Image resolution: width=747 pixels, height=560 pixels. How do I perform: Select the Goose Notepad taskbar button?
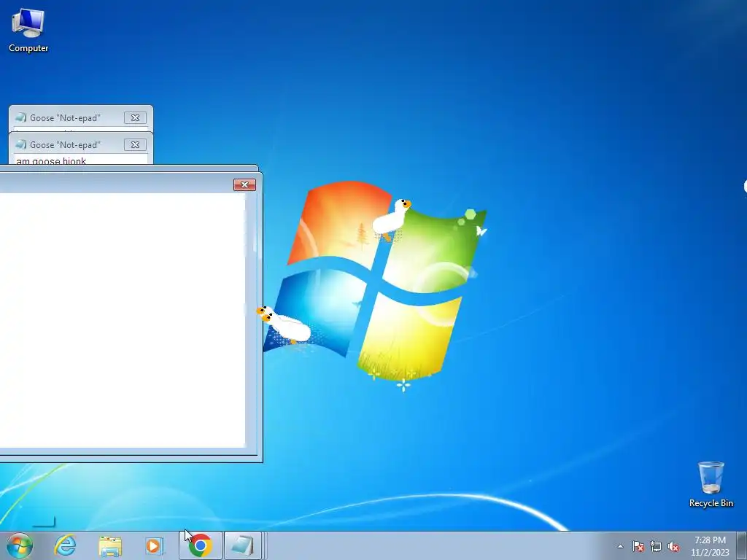pos(242,545)
